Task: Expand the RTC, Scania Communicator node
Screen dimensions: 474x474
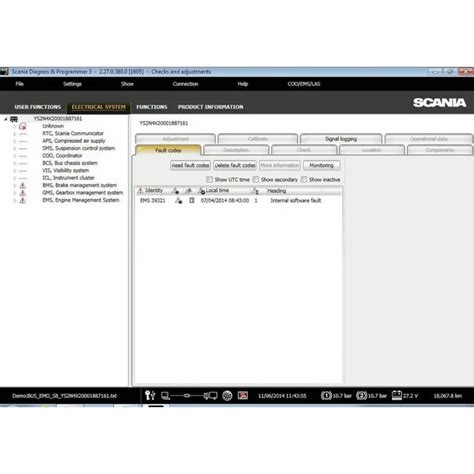Action: pyautogui.click(x=15, y=134)
